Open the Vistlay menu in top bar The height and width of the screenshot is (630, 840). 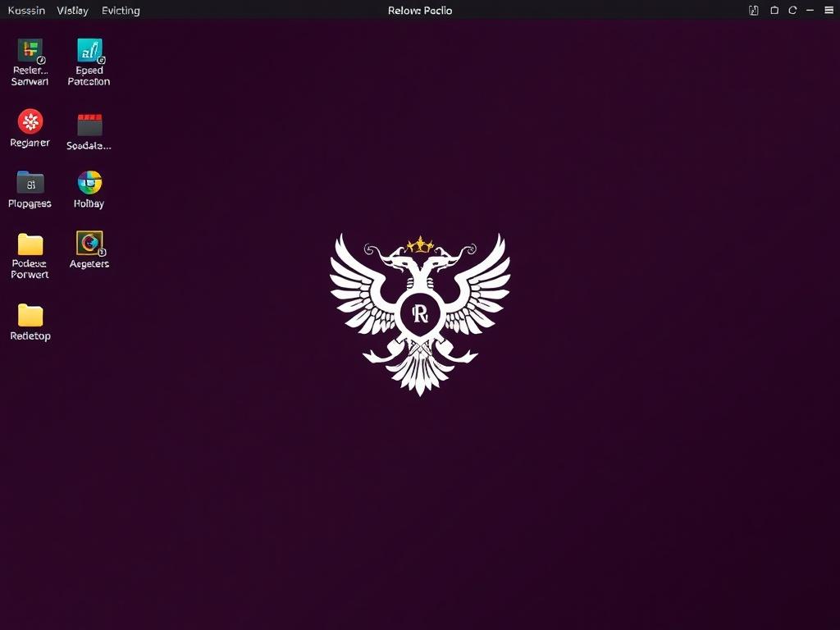coord(72,11)
